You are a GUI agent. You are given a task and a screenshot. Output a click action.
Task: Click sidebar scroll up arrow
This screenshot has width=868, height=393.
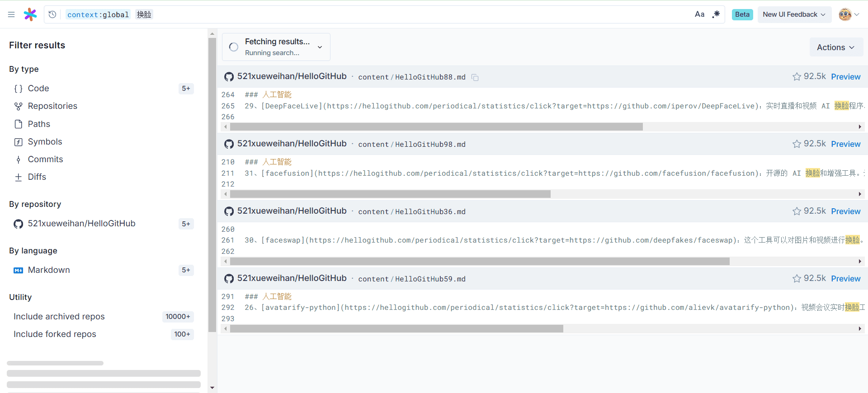(212, 34)
